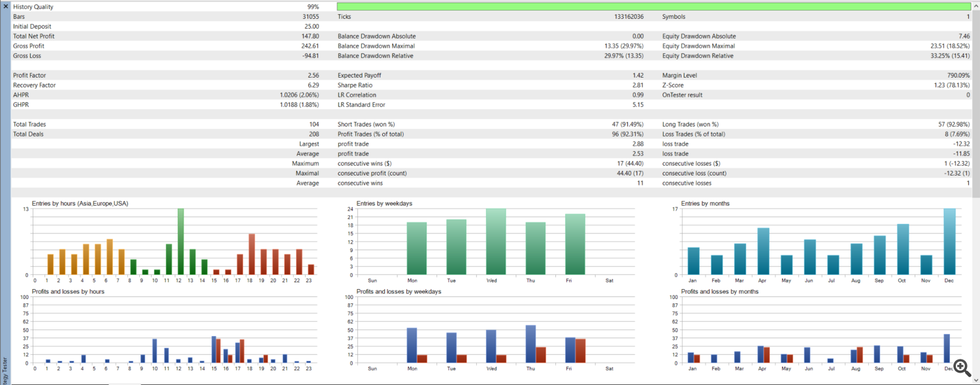Click the green History Quality progress bar

click(653, 7)
